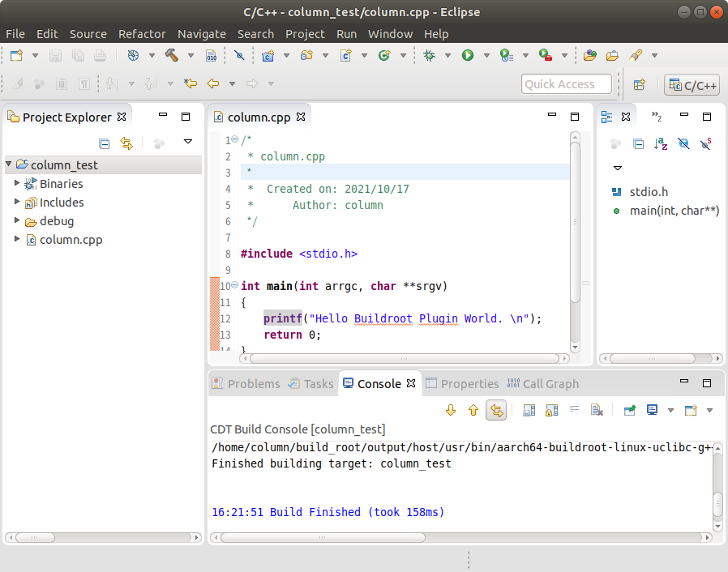The image size is (728, 572).
Task: Click the New Source Folder icon
Action: (x=306, y=56)
